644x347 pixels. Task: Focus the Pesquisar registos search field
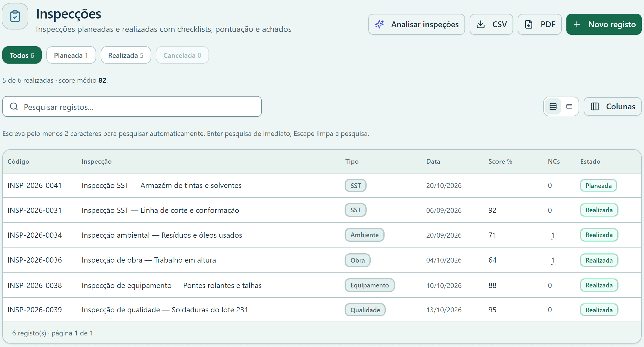132,106
